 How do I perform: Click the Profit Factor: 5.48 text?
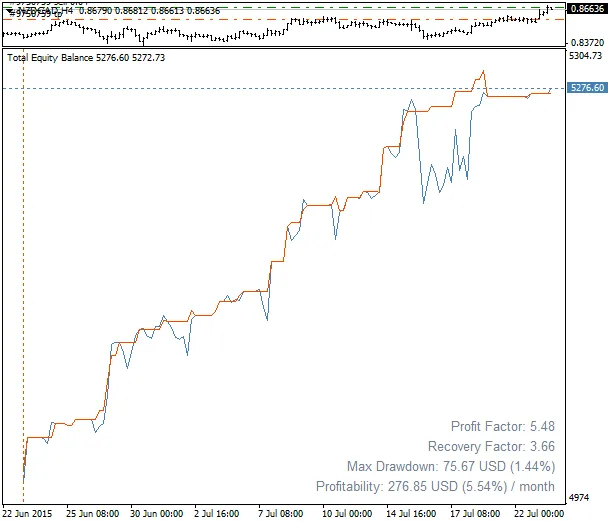pyautogui.click(x=502, y=426)
